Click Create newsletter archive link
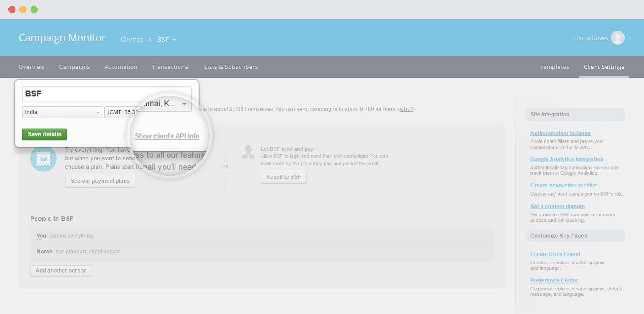This screenshot has height=314, width=644. click(x=563, y=186)
